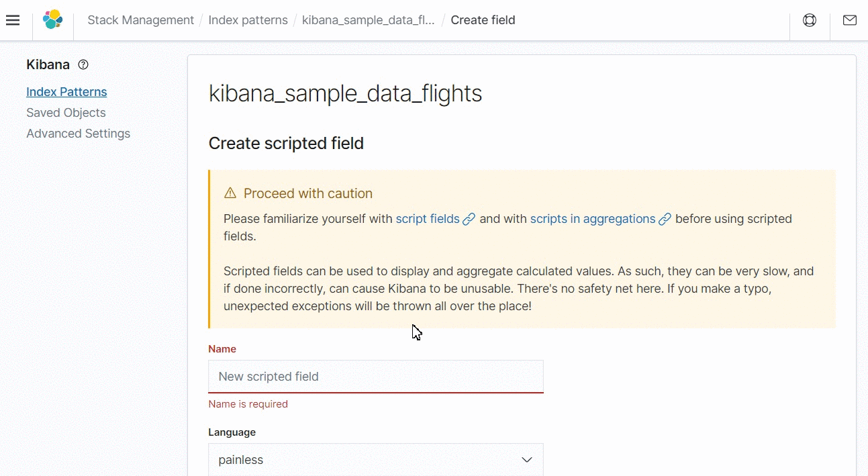Open the painless Language dropdown
The image size is (868, 476).
375,460
